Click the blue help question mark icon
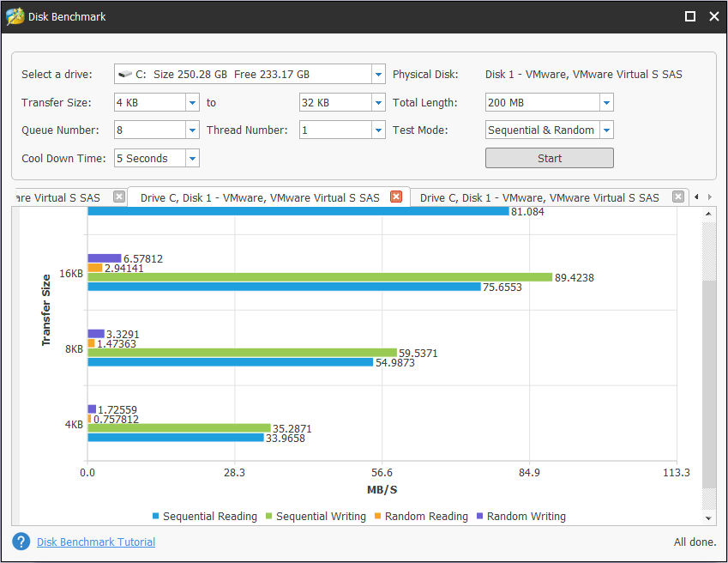728x563 pixels. (21, 542)
